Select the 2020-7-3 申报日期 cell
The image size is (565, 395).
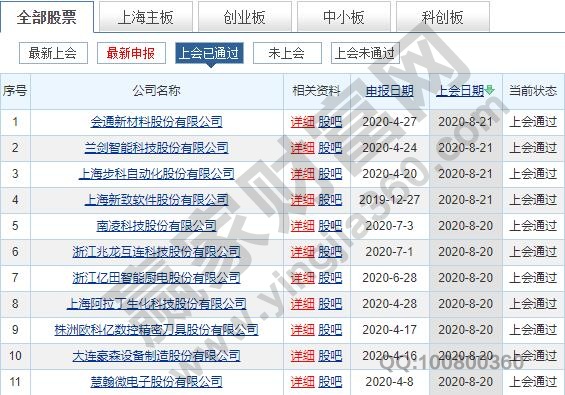[x=390, y=226]
